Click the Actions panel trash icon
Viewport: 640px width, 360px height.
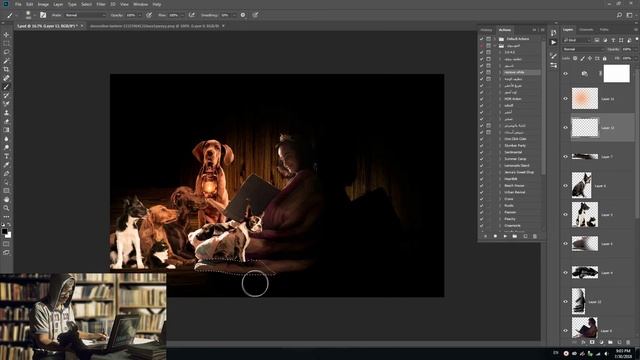point(535,236)
